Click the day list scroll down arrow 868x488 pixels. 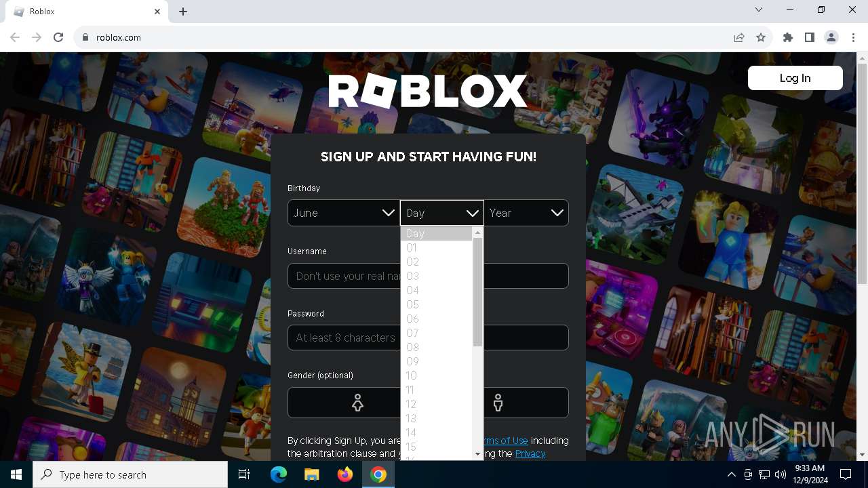coord(477,454)
